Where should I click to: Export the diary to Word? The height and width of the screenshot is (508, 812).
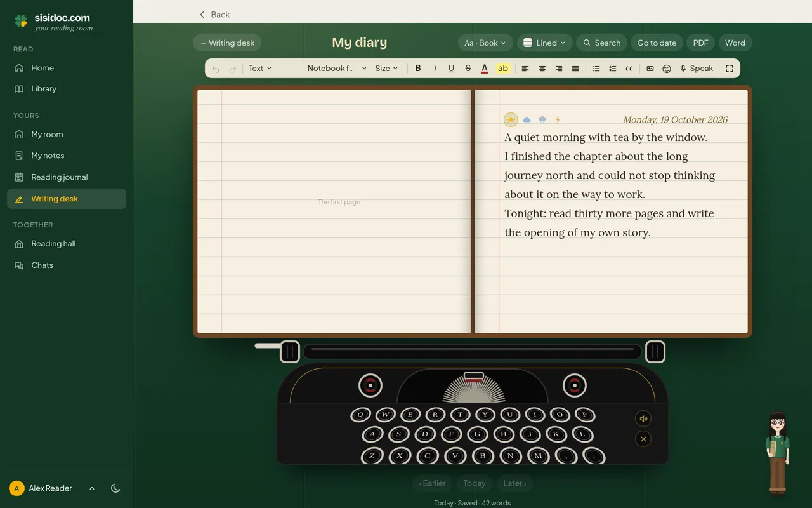point(735,43)
